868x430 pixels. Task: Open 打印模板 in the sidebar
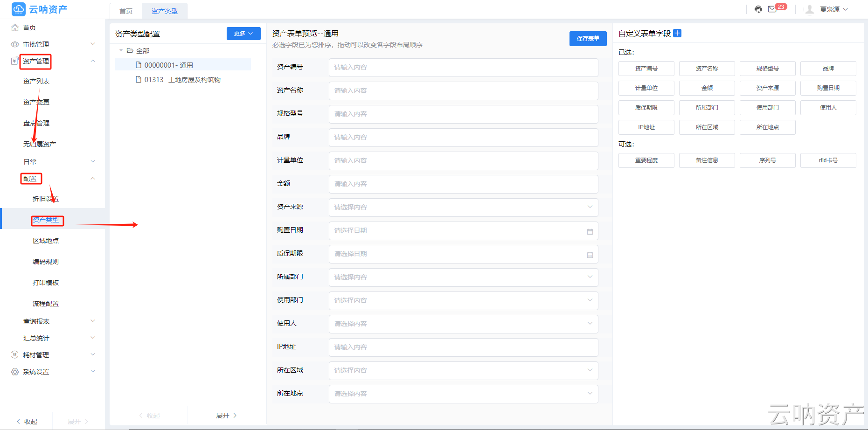46,283
